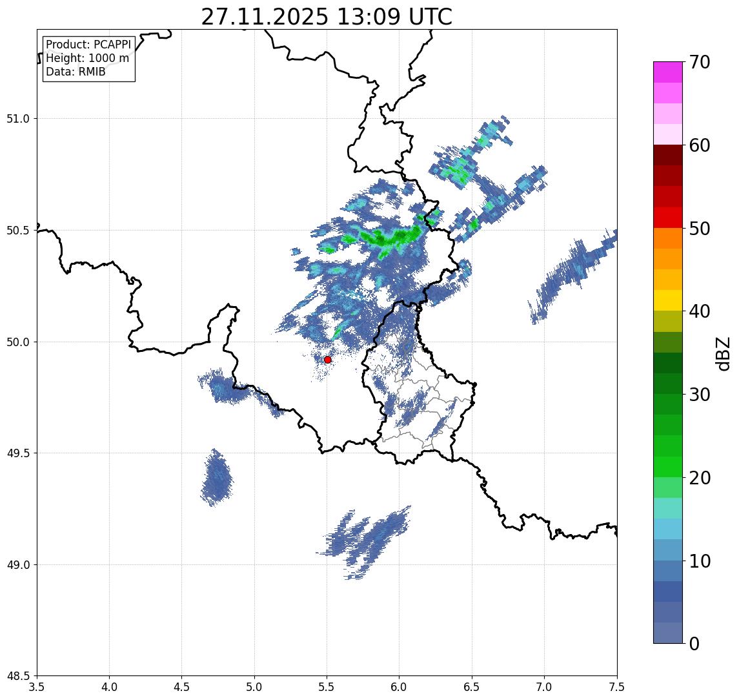Click the title "27.11.2025 13:09 UTC"
The width and height of the screenshot is (739, 700).
[327, 17]
